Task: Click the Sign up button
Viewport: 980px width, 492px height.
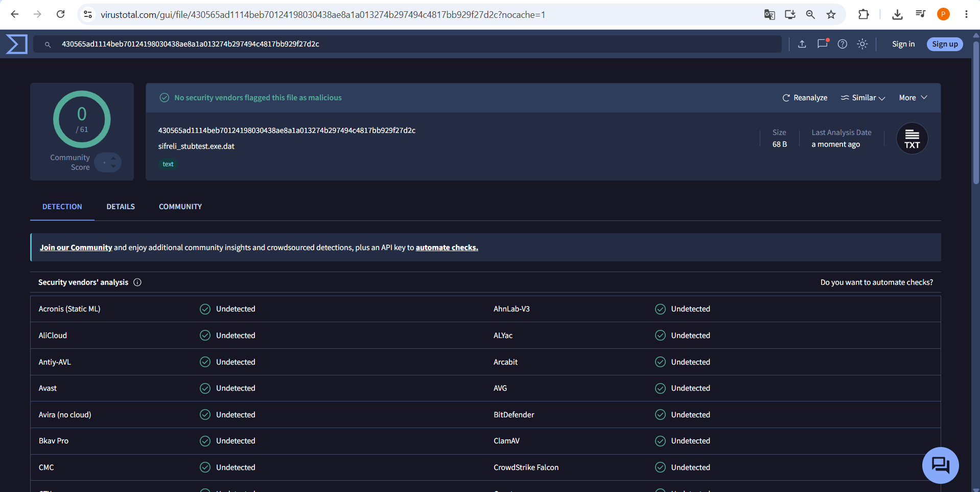Action: 945,44
